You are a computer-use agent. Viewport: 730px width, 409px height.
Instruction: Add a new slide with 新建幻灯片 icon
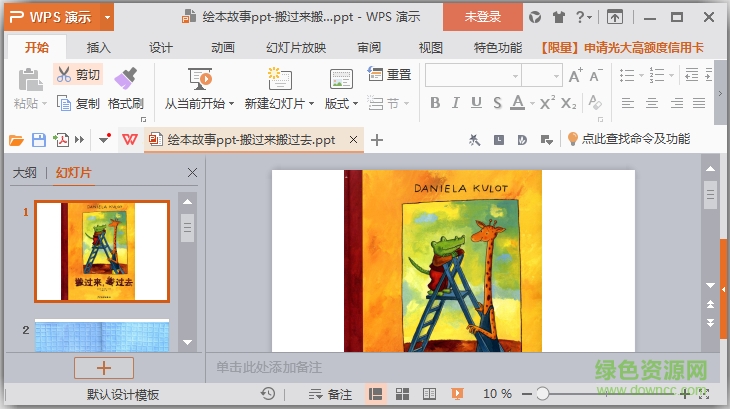pos(279,78)
